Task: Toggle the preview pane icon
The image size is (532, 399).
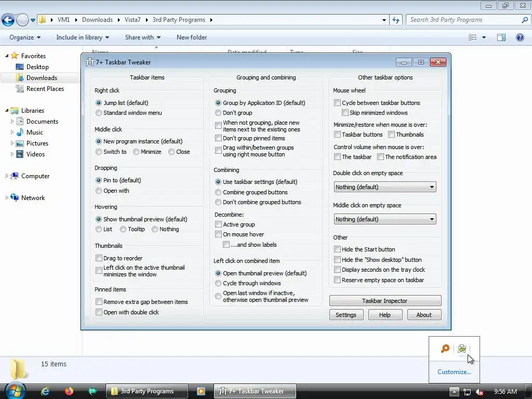Action: [x=501, y=37]
